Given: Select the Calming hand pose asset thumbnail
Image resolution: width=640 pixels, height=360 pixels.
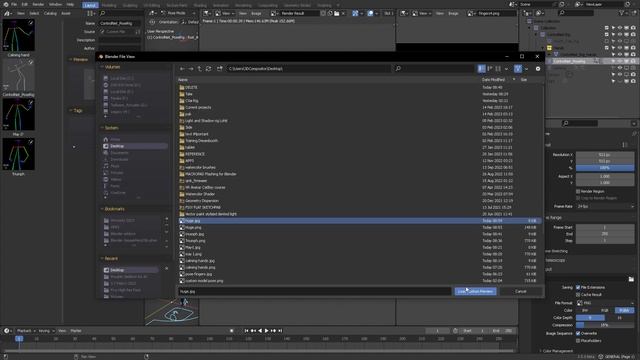Looking at the screenshot, I should tap(18, 35).
